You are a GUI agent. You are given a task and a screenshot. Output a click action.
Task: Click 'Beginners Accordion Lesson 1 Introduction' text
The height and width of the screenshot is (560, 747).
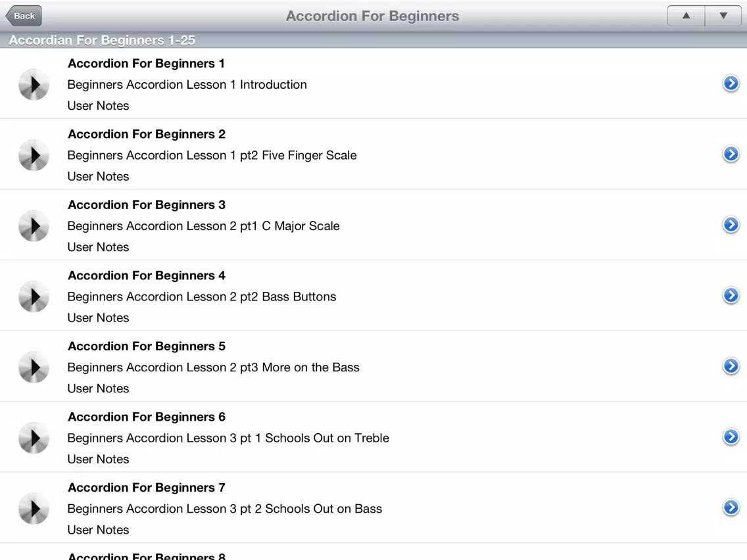(187, 85)
